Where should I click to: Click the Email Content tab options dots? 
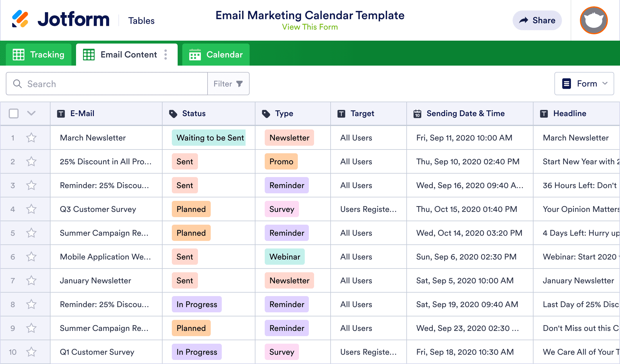tap(165, 55)
